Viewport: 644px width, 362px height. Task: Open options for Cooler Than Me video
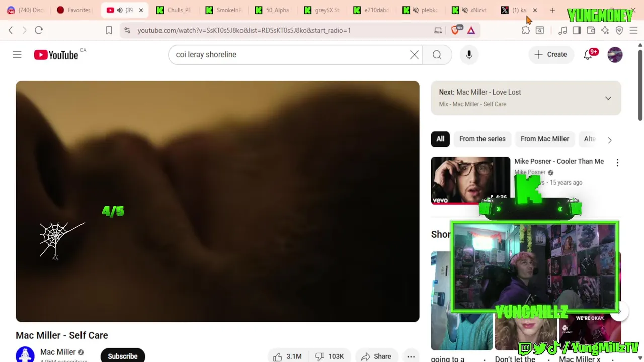coord(617,162)
